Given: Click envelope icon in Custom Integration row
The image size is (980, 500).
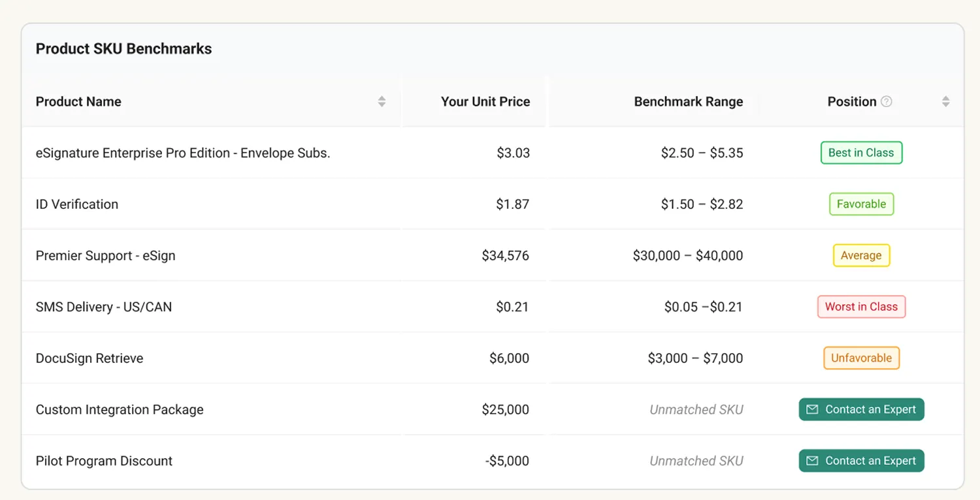Looking at the screenshot, I should (x=812, y=410).
